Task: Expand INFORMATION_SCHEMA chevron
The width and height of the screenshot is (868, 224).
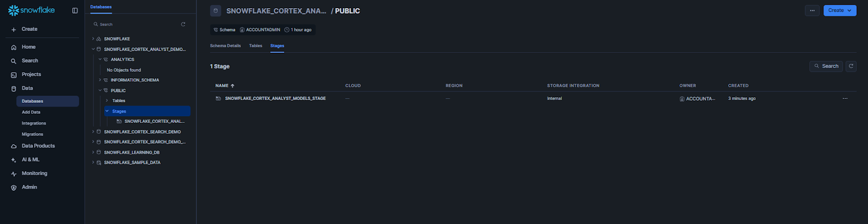Action: (x=100, y=80)
